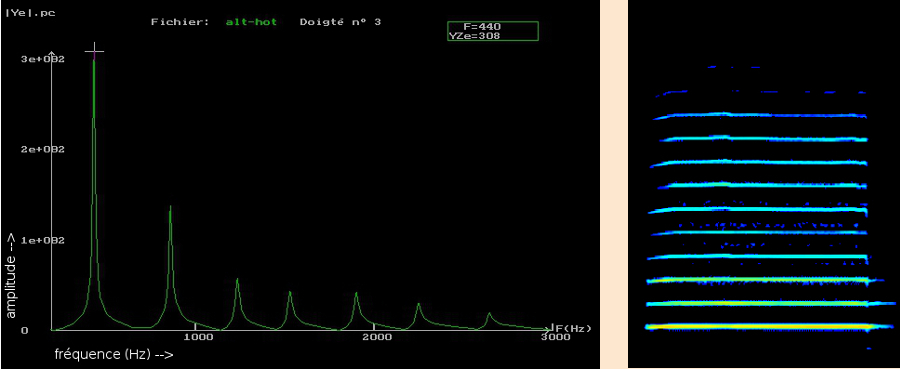This screenshot has height=369, width=900.
Task: Click the file name 'alt-hot'
Action: point(251,22)
